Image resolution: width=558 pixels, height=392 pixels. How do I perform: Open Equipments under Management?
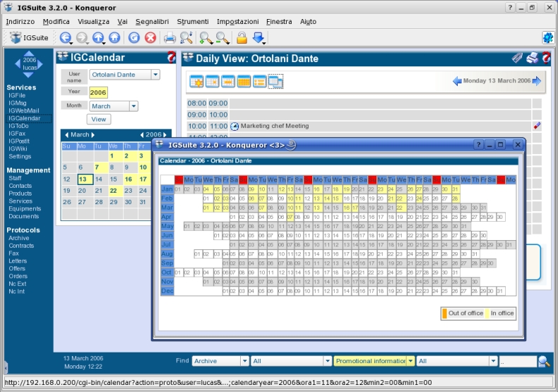[25, 209]
